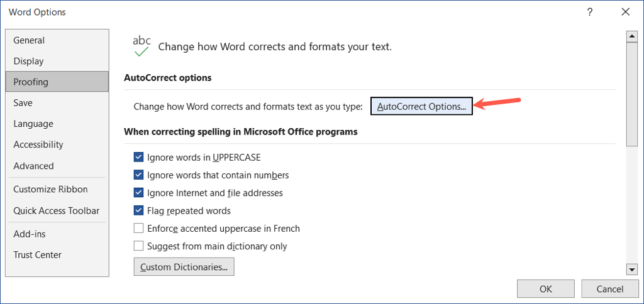
Task: Toggle Ignore words that contain numbers
Action: pyautogui.click(x=139, y=175)
